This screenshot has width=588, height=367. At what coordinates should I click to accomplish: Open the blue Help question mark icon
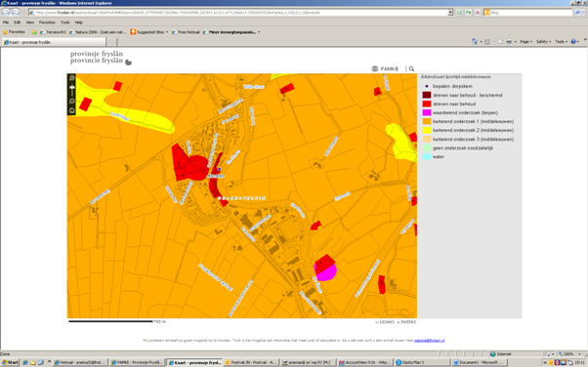click(573, 42)
